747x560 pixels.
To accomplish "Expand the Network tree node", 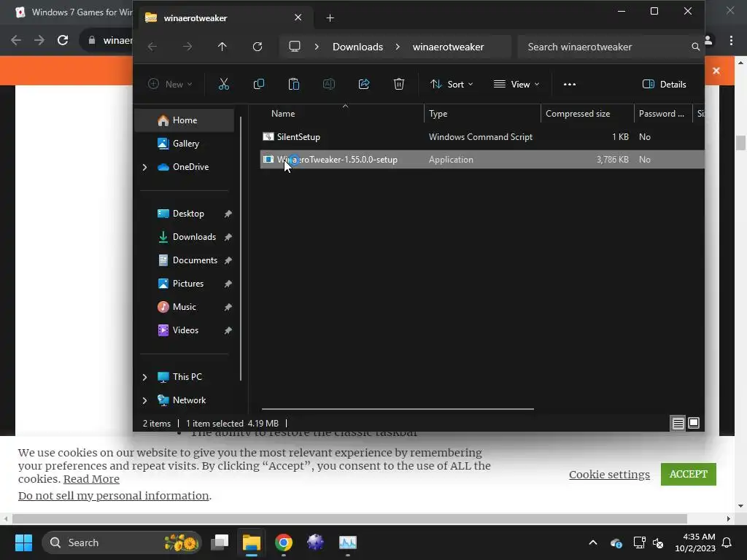I will click(145, 400).
